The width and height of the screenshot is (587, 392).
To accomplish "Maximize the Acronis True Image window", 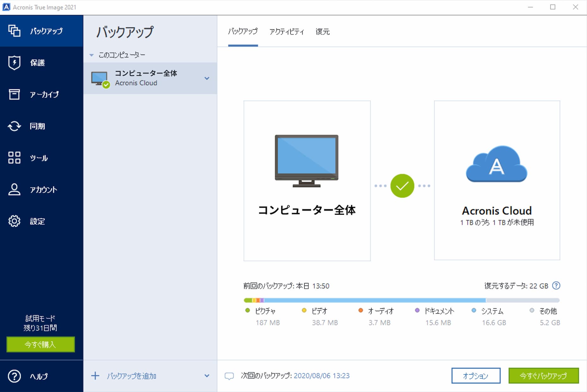I will 553,7.
